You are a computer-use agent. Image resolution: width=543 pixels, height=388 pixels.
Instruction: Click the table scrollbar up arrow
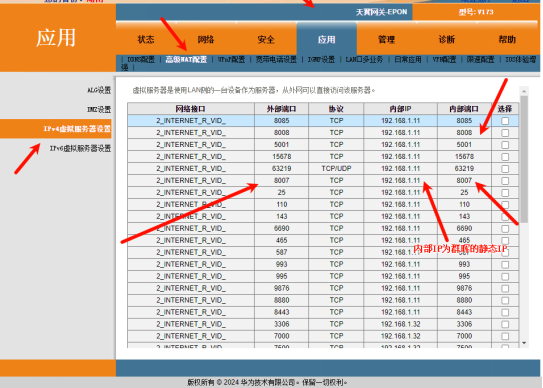coord(524,91)
